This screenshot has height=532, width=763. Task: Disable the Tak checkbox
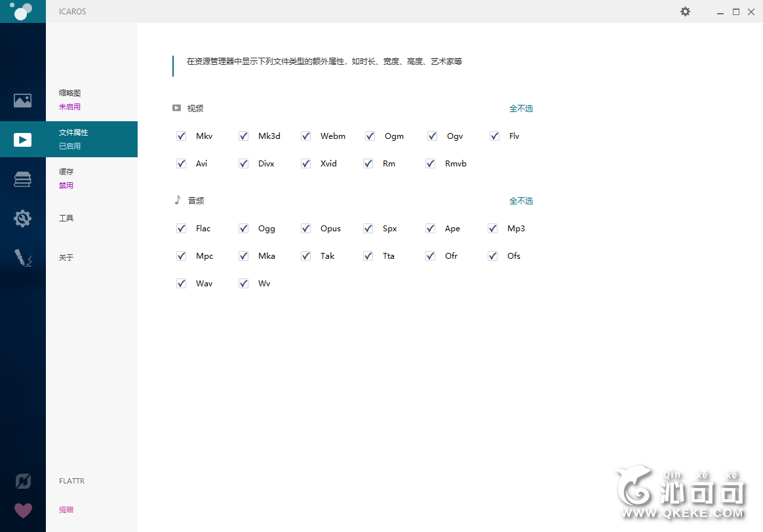306,256
